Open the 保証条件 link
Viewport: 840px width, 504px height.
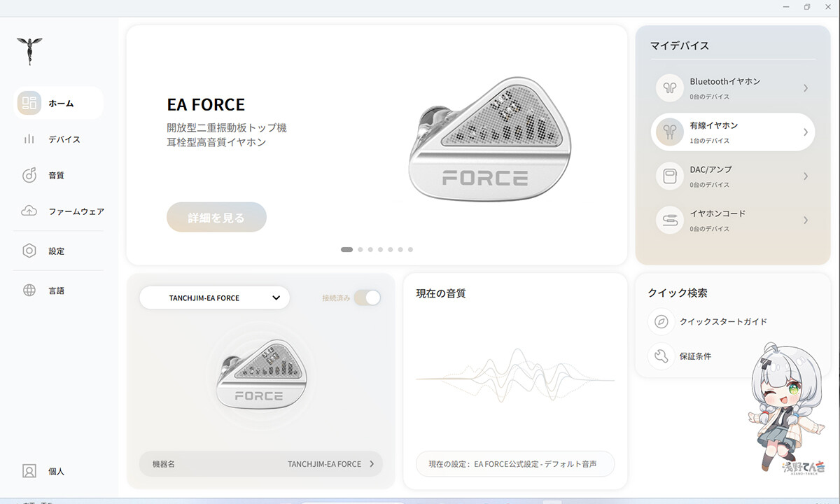coord(695,356)
